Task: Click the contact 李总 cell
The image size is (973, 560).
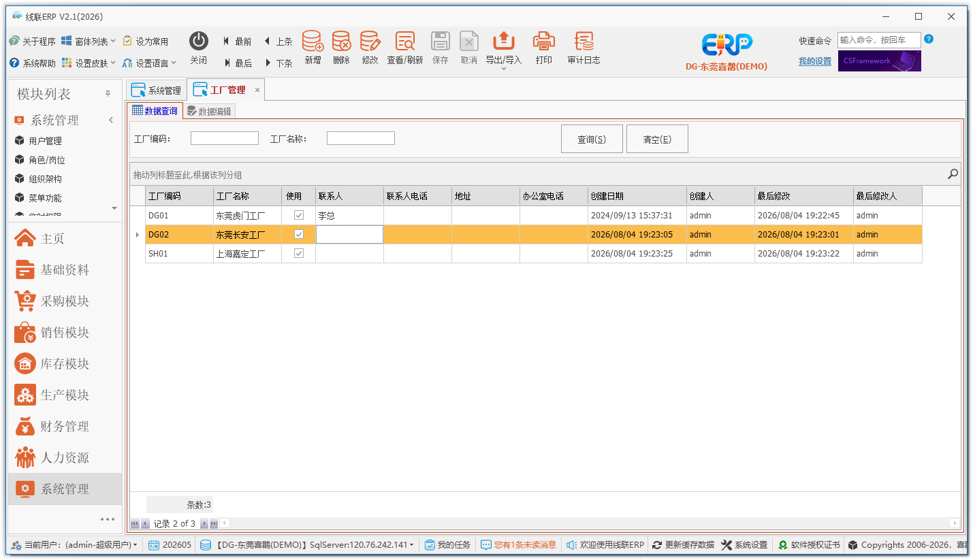Action: tap(349, 216)
